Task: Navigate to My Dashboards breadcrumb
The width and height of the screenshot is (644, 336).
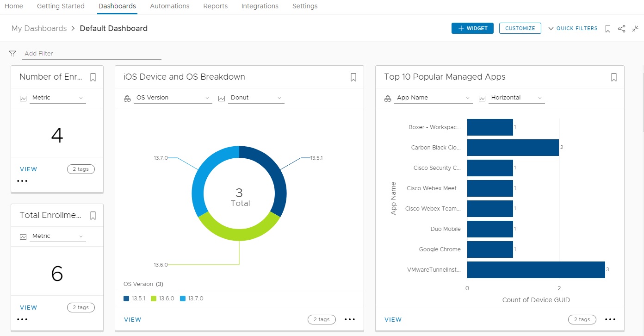Action: coord(39,29)
